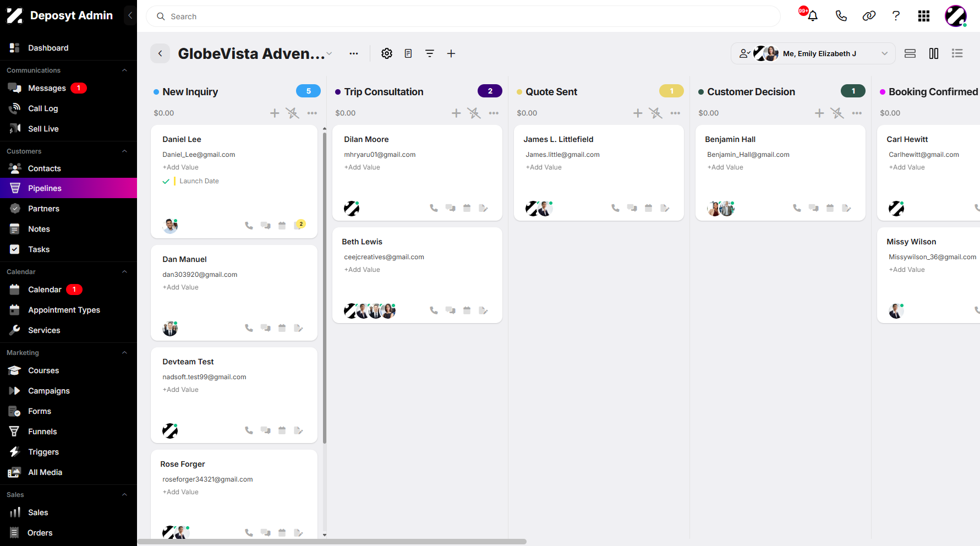This screenshot has height=546, width=980.
Task: Collapse the sidebar with chevron button
Action: click(x=130, y=15)
